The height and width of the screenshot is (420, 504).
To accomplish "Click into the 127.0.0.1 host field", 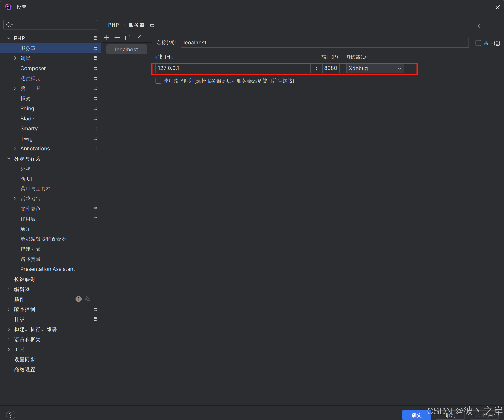I will click(233, 68).
